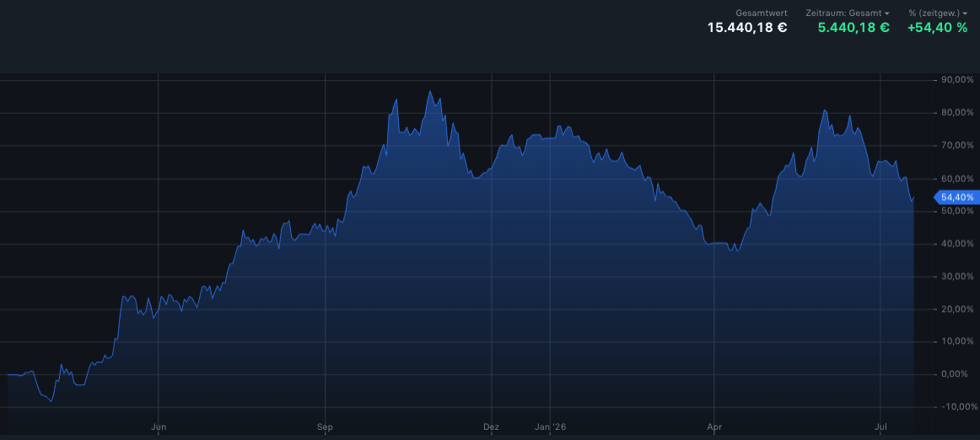Click the -10,00% y-axis label
Image resolution: width=980 pixels, height=440 pixels.
(x=956, y=407)
